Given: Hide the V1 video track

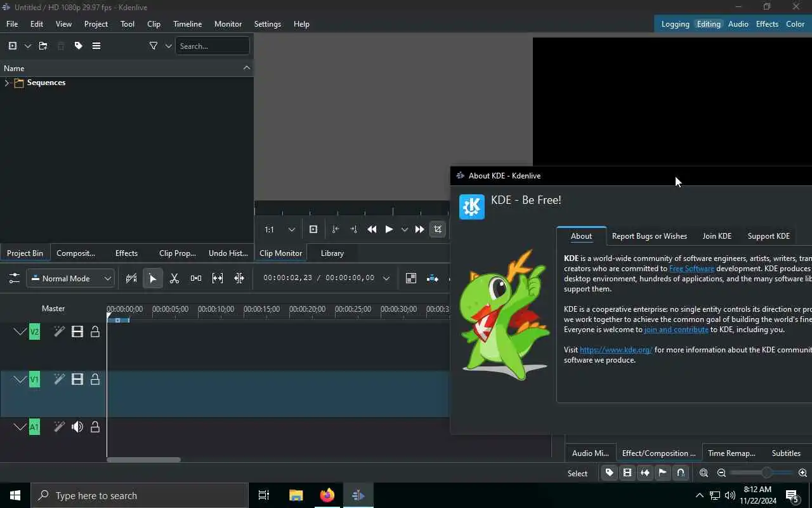Looking at the screenshot, I should pos(77,379).
